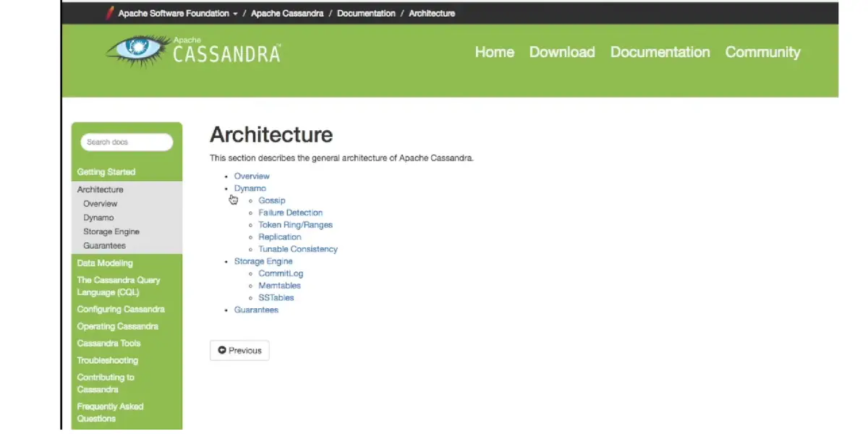The height and width of the screenshot is (434, 868).
Task: Open Troubleshooting in the sidebar
Action: point(107,360)
